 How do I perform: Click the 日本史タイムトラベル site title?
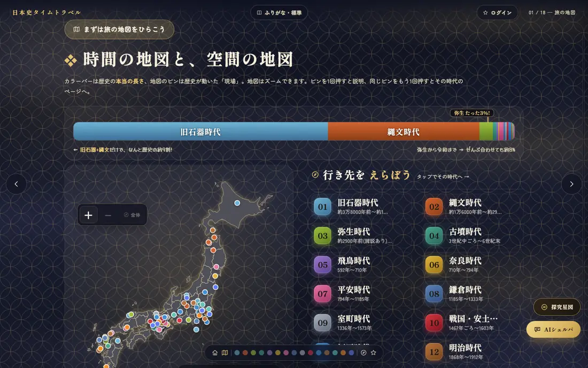tap(47, 12)
